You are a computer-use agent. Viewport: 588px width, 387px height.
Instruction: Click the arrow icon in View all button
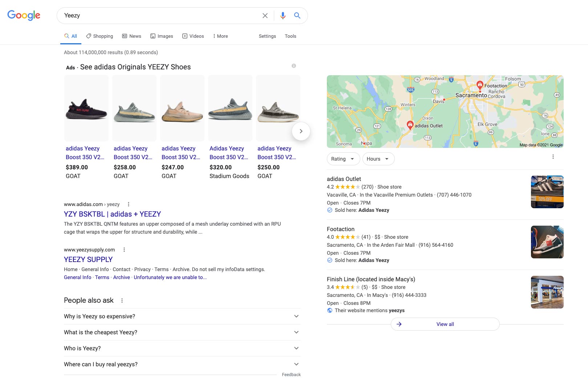[399, 324]
